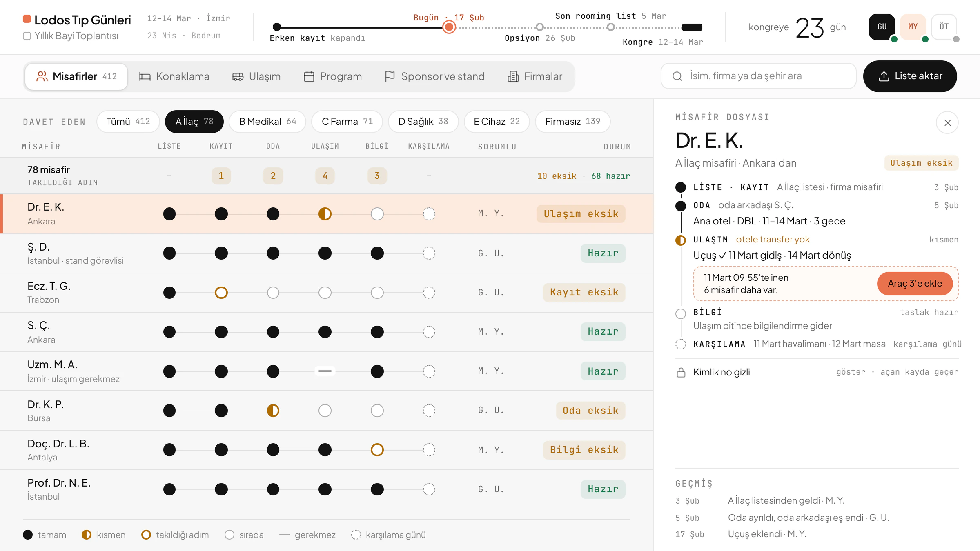Open the Ulaşım tab
980x551 pixels.
coord(256,76)
